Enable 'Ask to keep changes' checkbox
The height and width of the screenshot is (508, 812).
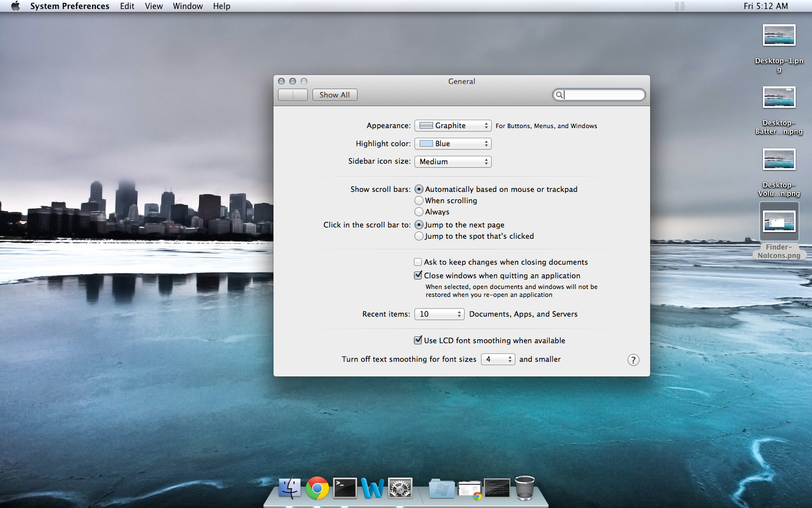pos(418,262)
